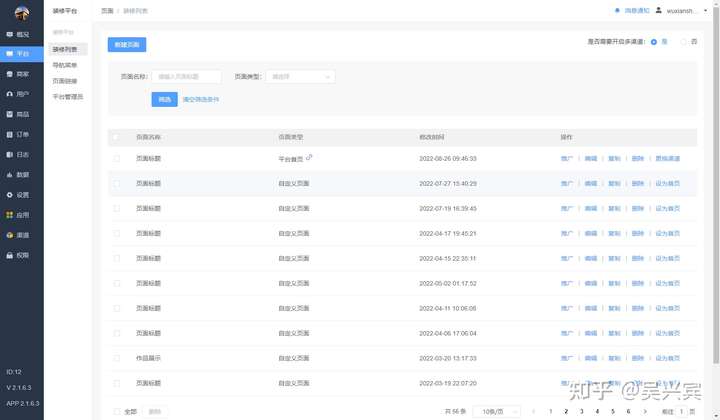Toggle the table header select-all checkbox
The height and width of the screenshot is (420, 720).
coord(116,137)
